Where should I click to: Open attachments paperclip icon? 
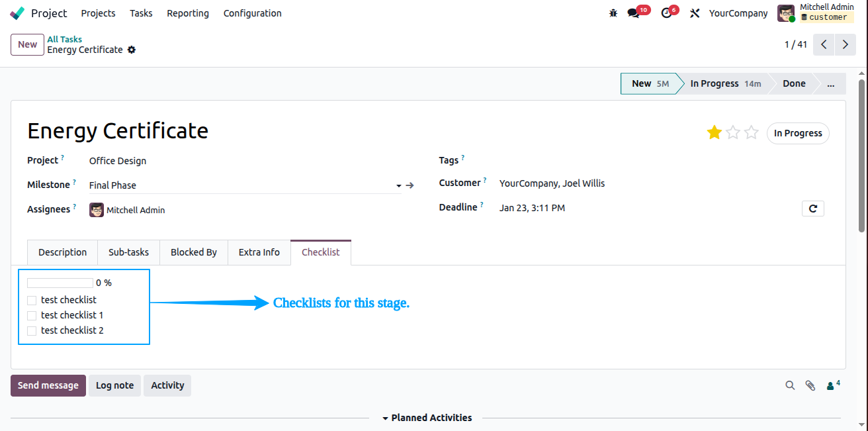point(810,385)
